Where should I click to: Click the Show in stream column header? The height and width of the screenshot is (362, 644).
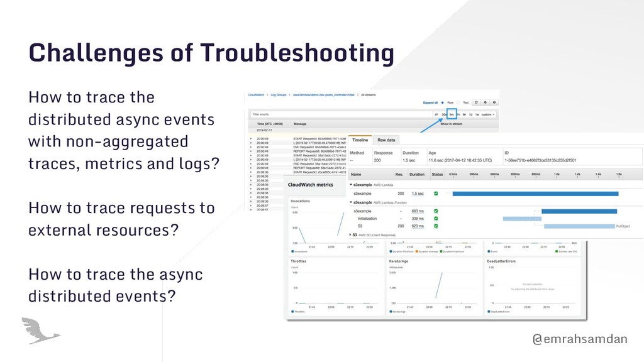[452, 124]
